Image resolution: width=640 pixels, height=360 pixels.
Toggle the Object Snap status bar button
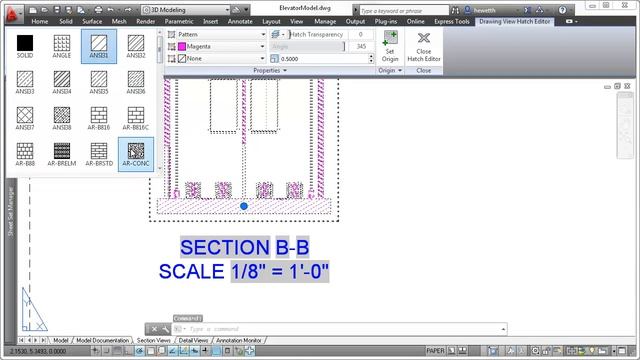[x=150, y=351]
